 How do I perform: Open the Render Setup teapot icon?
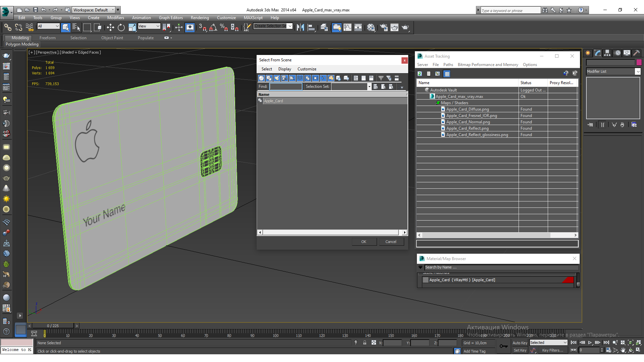pyautogui.click(x=384, y=27)
